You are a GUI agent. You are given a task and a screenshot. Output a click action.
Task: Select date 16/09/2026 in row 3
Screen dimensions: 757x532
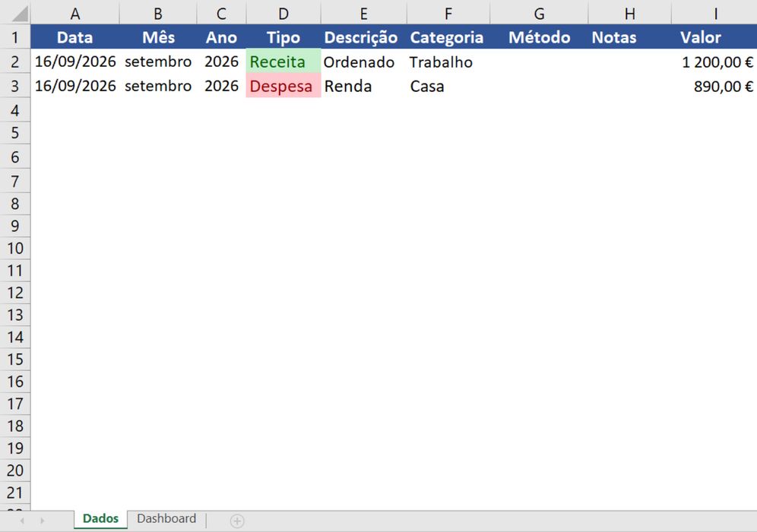(74, 86)
